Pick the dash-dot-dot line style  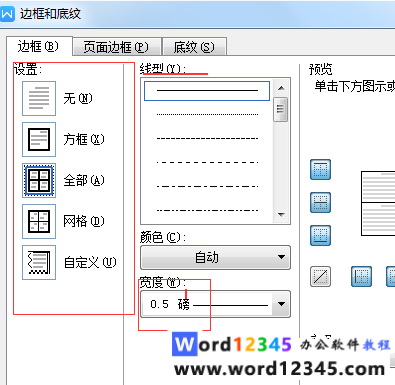coord(207,210)
